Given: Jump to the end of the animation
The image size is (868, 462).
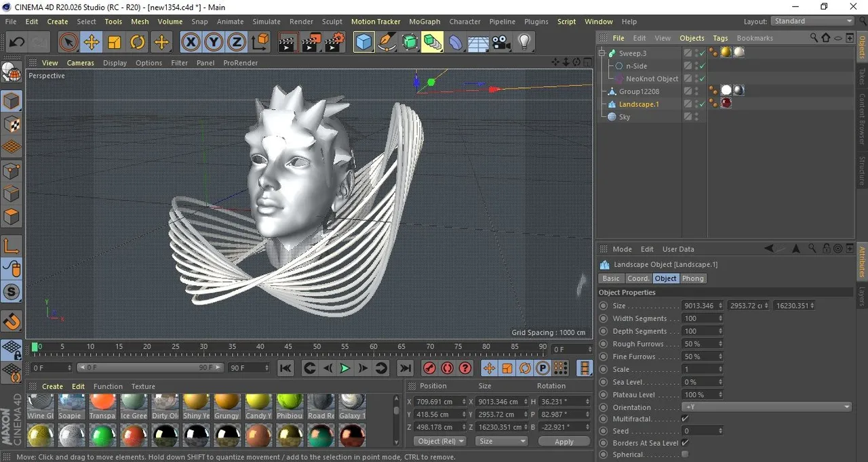Looking at the screenshot, I should pos(406,368).
